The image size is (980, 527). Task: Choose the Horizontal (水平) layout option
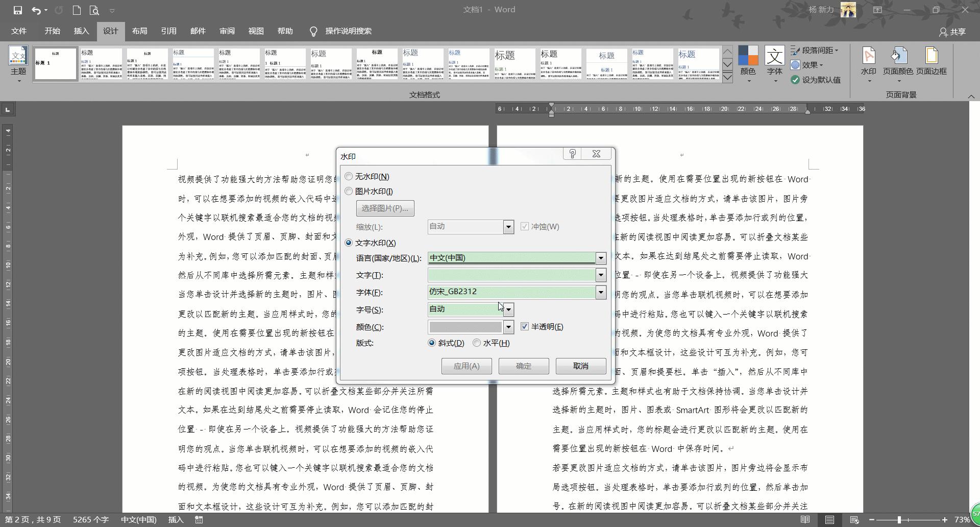(x=477, y=343)
